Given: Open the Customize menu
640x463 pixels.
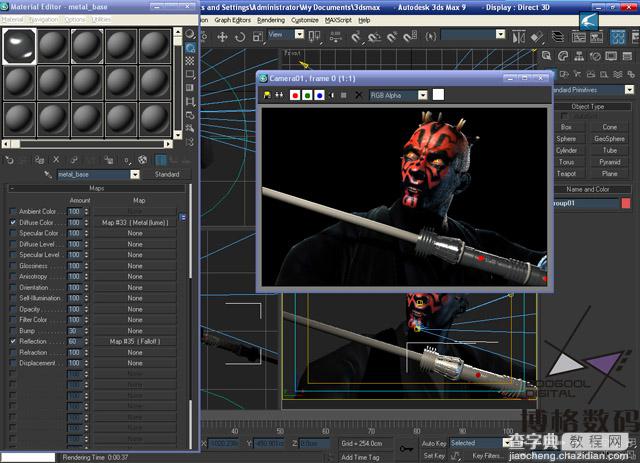Looking at the screenshot, I should click(x=305, y=20).
